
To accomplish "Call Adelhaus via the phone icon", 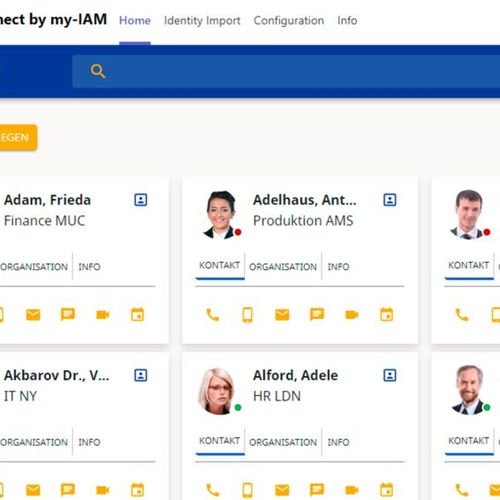I will pos(213,315).
